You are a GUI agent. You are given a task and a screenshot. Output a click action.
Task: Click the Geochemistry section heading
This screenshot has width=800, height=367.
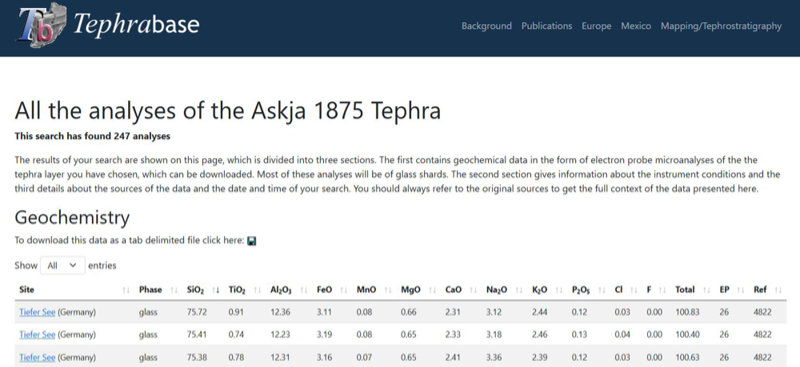coord(72,218)
